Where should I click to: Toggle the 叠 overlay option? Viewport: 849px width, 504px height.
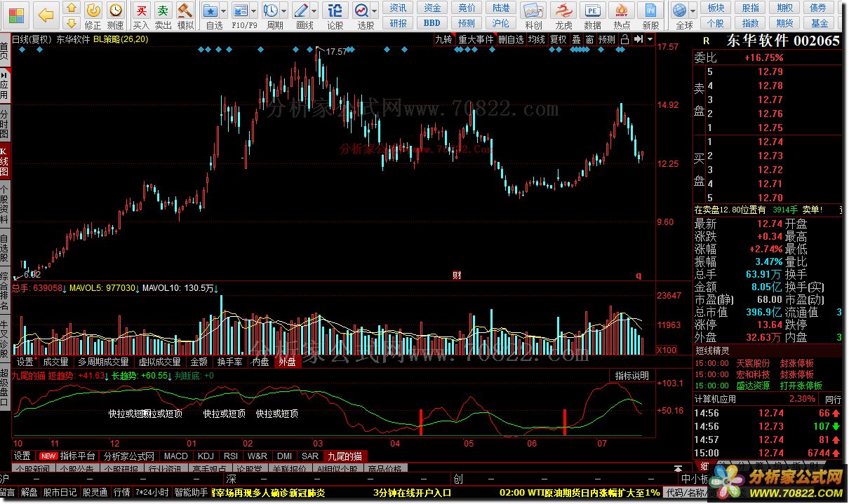point(576,39)
